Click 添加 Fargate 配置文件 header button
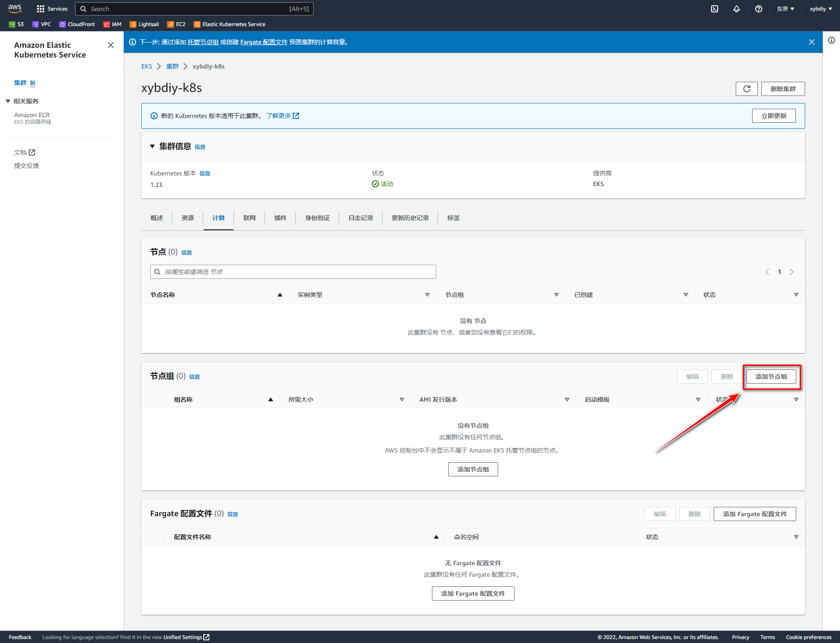This screenshot has width=840, height=643. (755, 514)
